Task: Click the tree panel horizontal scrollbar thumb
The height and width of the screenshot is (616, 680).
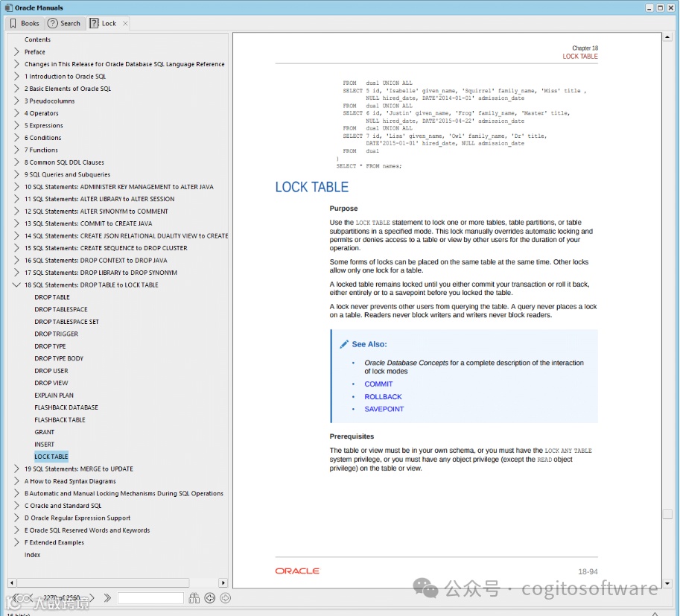Action: coord(103,582)
